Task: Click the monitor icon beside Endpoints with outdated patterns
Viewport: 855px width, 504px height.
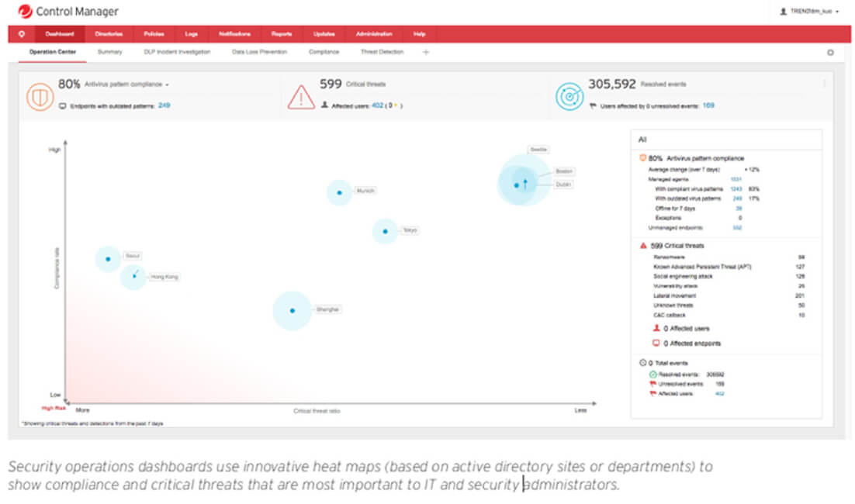Action: coord(63,105)
